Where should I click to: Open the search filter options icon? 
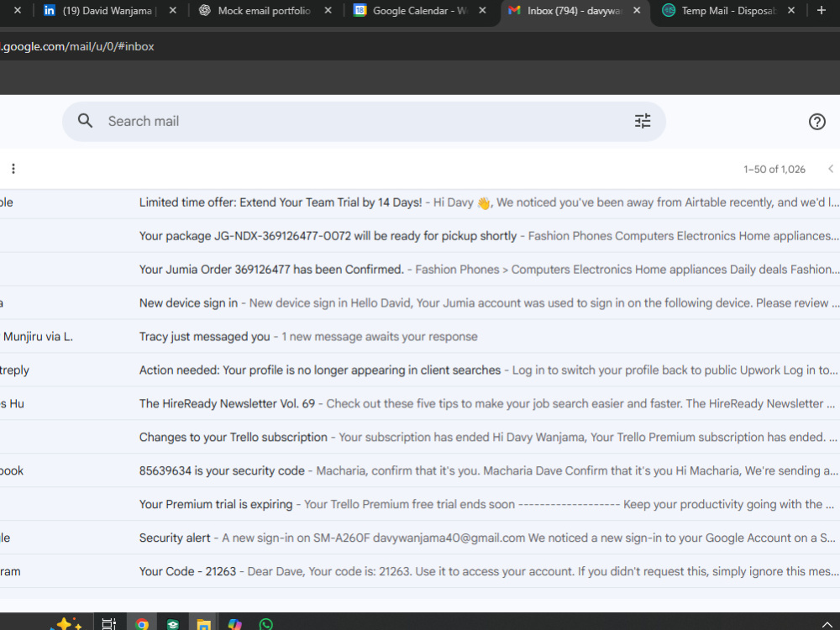coord(643,121)
